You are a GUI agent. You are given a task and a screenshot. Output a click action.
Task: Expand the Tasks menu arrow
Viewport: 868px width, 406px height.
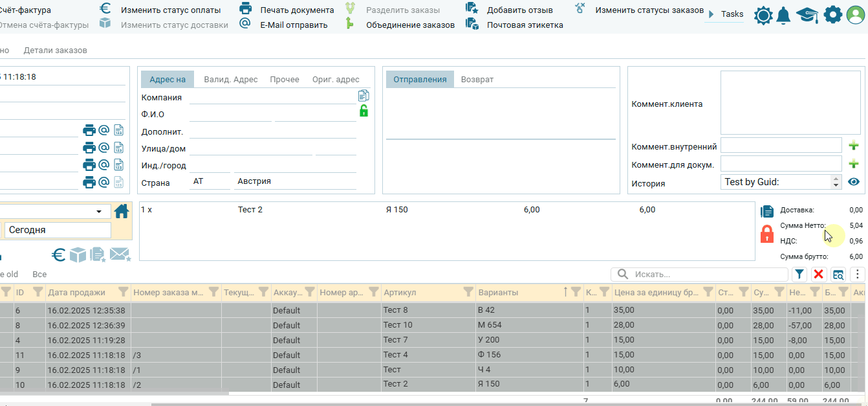pos(711,14)
